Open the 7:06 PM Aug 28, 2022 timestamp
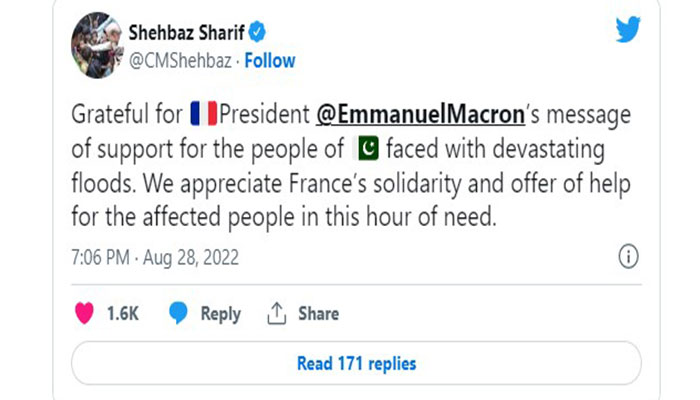Viewport: 700px width, 400px height. 156,258
